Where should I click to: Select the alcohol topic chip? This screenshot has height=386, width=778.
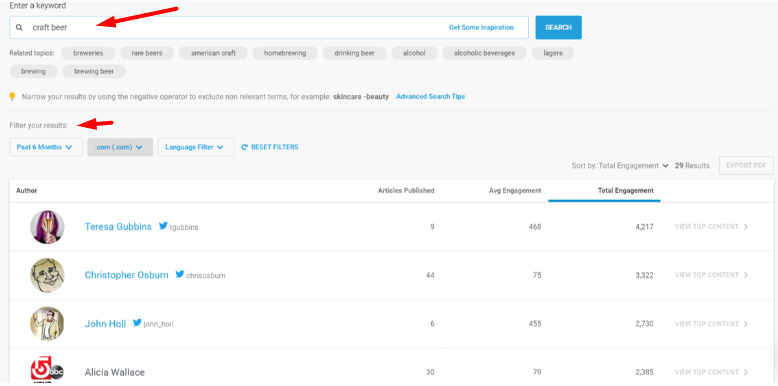(414, 53)
